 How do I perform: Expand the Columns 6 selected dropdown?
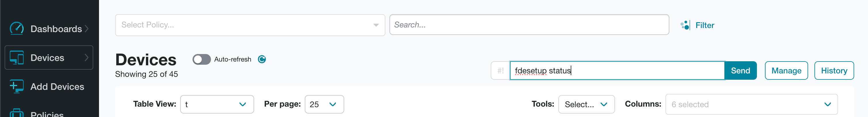(x=751, y=104)
